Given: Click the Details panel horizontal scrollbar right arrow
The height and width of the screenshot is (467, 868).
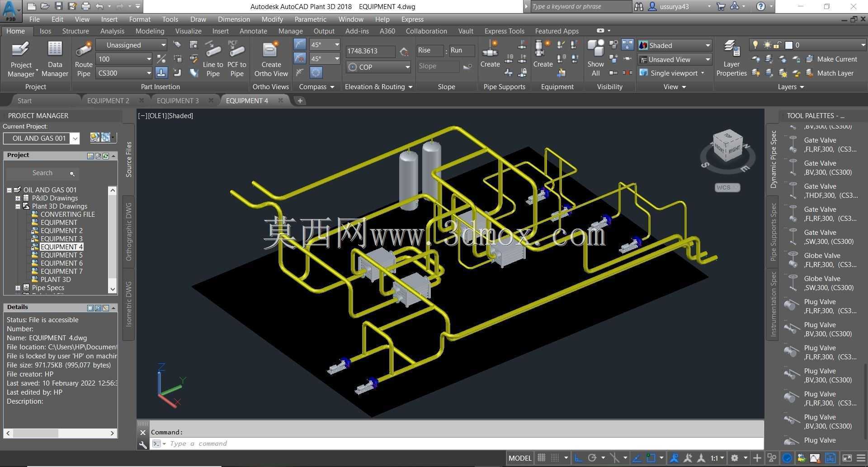Looking at the screenshot, I should (x=112, y=433).
